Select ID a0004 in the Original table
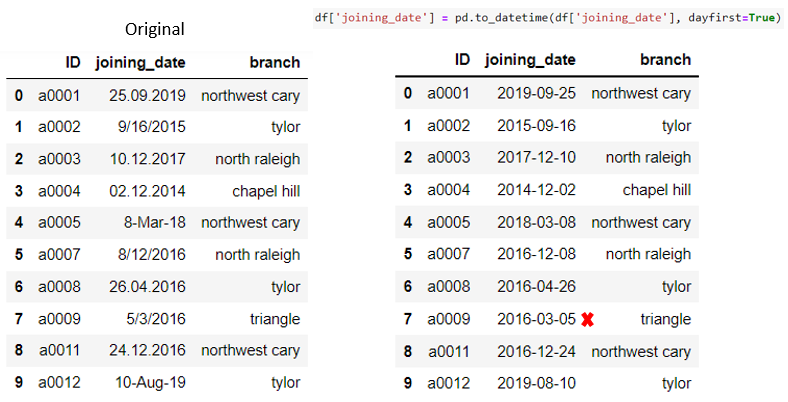The width and height of the screenshot is (788, 402). [59, 191]
